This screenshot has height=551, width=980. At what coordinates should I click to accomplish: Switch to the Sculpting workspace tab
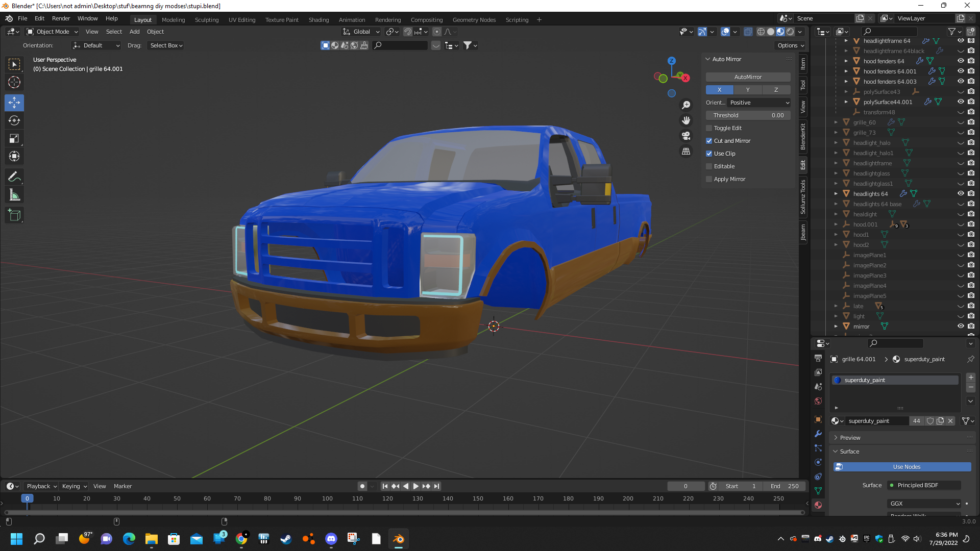point(206,20)
